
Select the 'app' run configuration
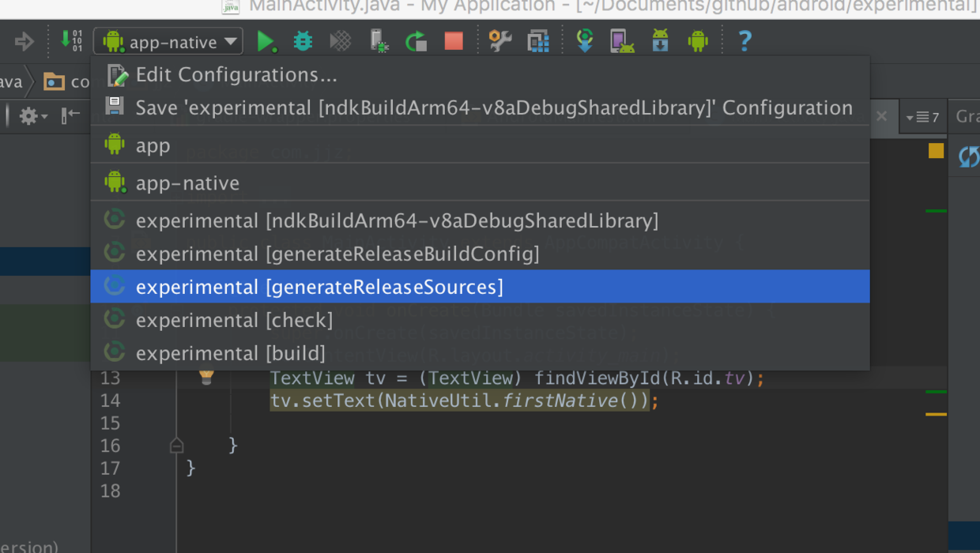pos(481,145)
